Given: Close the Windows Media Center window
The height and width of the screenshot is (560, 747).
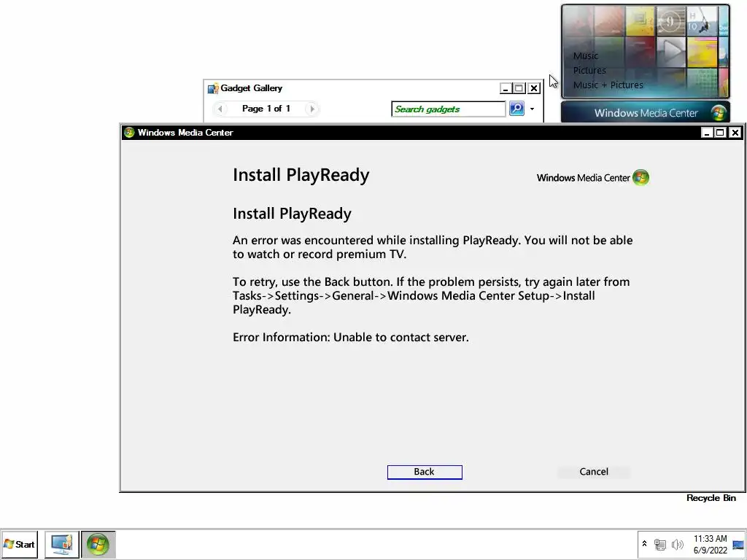Looking at the screenshot, I should [735, 133].
